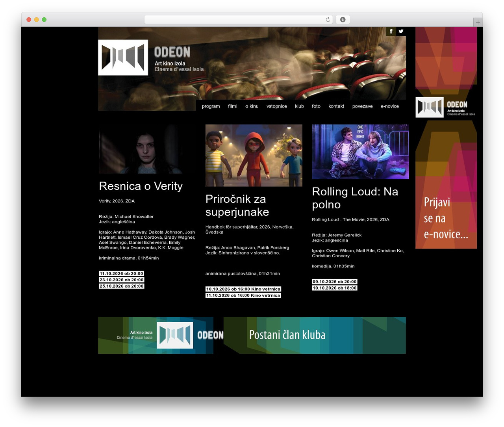Select the 09.10.2026 ob 20:00 showtime
504x427 pixels.
[335, 282]
